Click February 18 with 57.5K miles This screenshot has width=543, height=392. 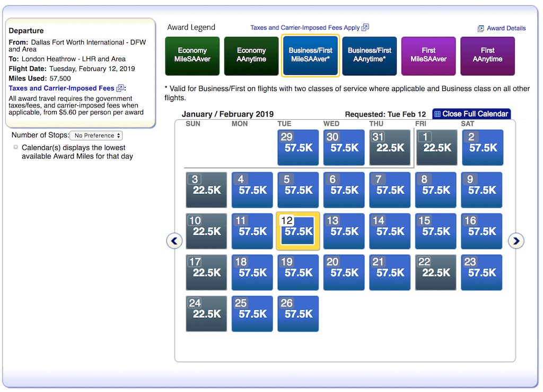pyautogui.click(x=252, y=273)
